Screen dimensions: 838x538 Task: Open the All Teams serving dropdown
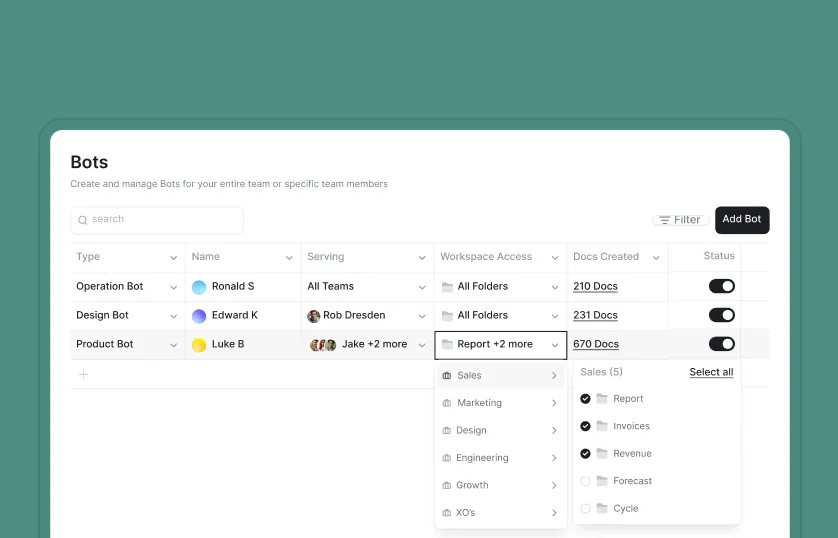[422, 287]
